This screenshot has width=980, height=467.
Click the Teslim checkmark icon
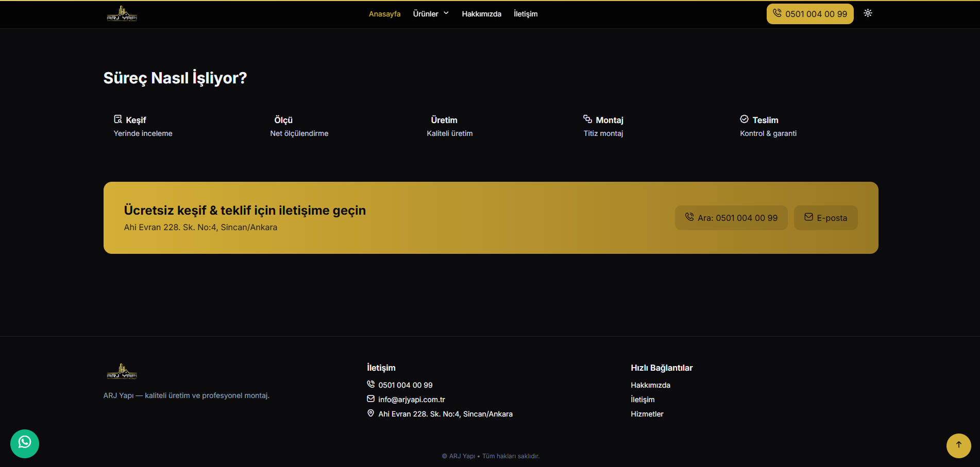coord(744,119)
